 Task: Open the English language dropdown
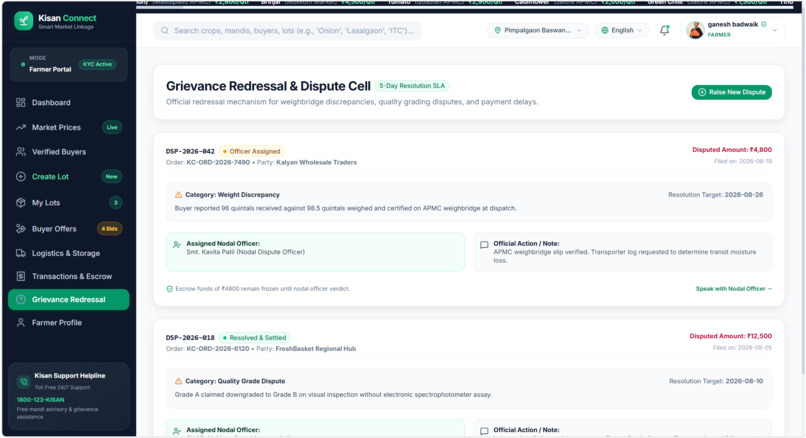pyautogui.click(x=621, y=30)
